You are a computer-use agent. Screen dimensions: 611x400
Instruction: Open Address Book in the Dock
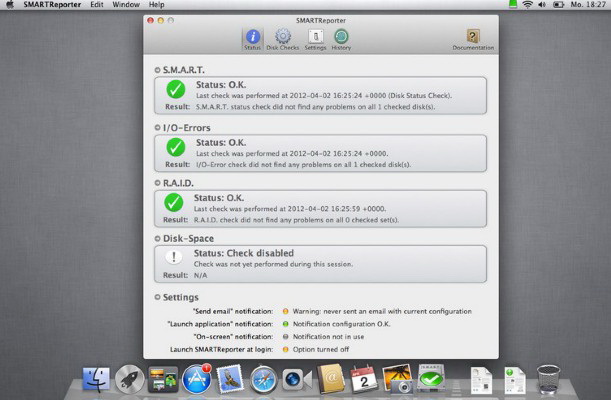click(x=330, y=379)
